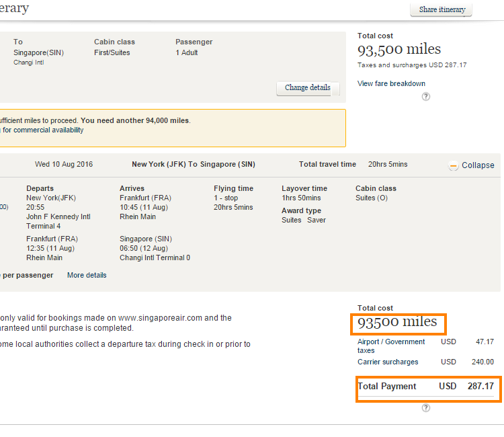
Task: Click the Suites Saver award type
Action: (x=304, y=220)
